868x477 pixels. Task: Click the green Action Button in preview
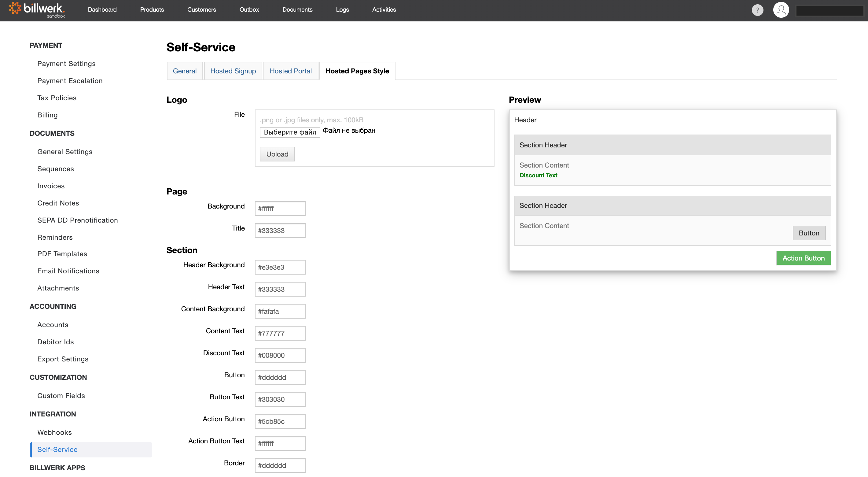tap(803, 258)
